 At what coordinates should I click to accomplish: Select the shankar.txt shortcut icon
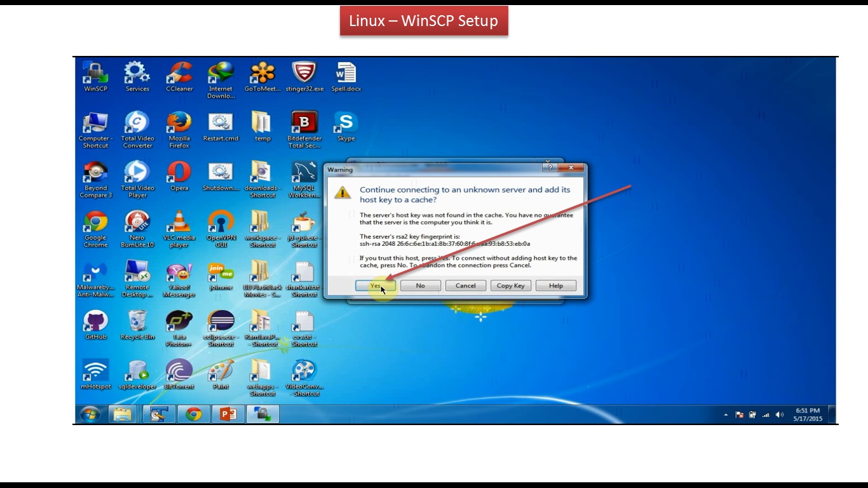pos(304,279)
